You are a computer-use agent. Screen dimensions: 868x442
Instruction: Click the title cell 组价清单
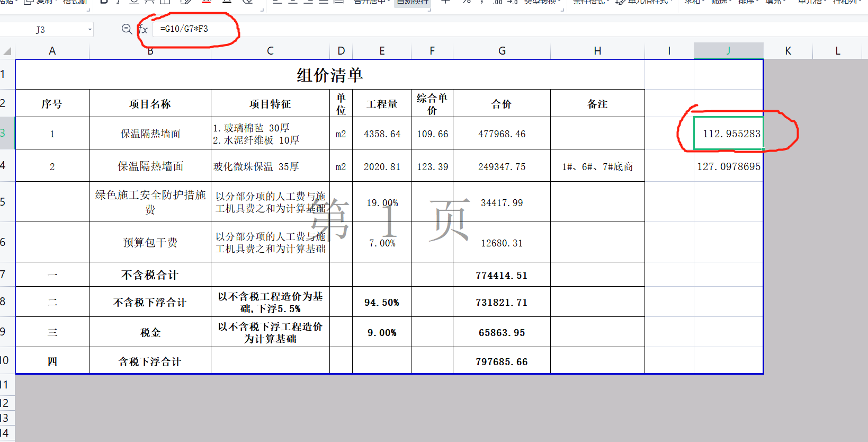tap(330, 75)
